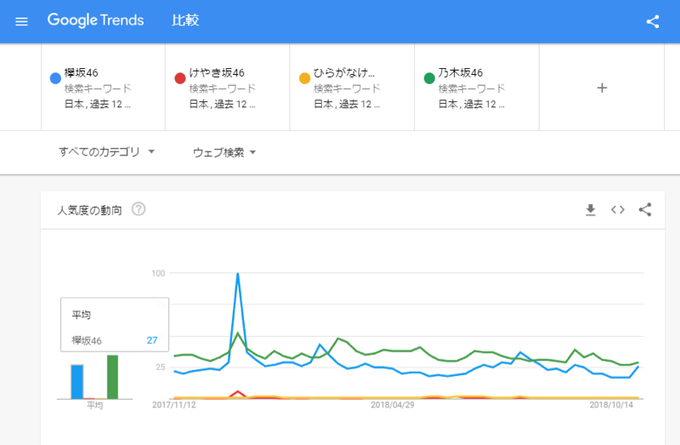Viewport: 680px width, 445px height.
Task: Click the blue dot for 欅坂46
Action: tap(56, 78)
